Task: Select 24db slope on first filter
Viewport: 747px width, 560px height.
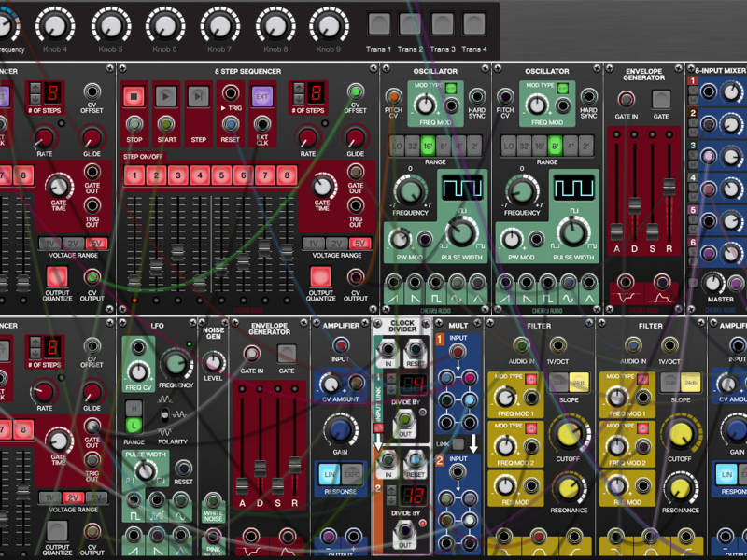Action: (x=579, y=381)
